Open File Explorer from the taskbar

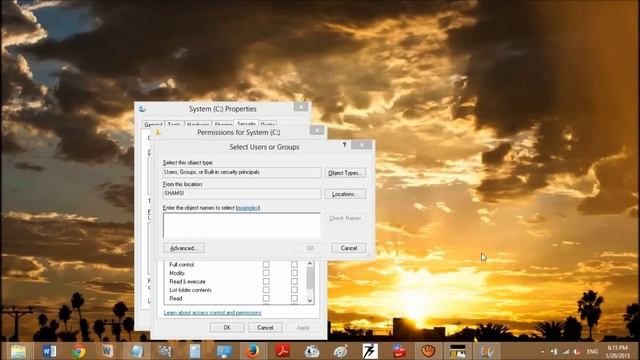coord(18,351)
